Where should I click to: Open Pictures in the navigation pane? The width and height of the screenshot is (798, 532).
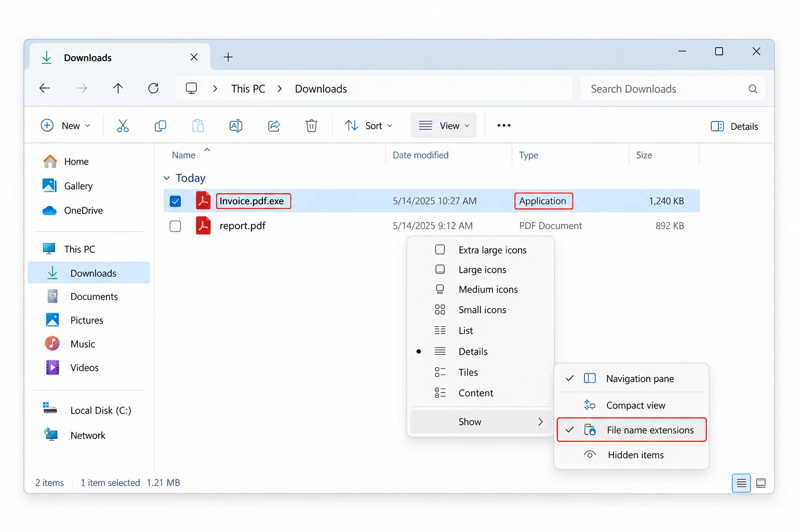point(87,321)
